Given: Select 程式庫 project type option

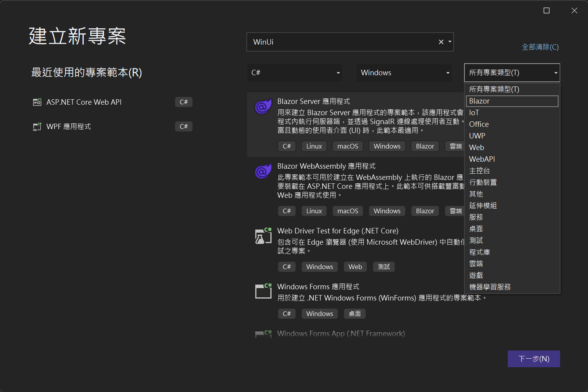Looking at the screenshot, I should coord(512,252).
